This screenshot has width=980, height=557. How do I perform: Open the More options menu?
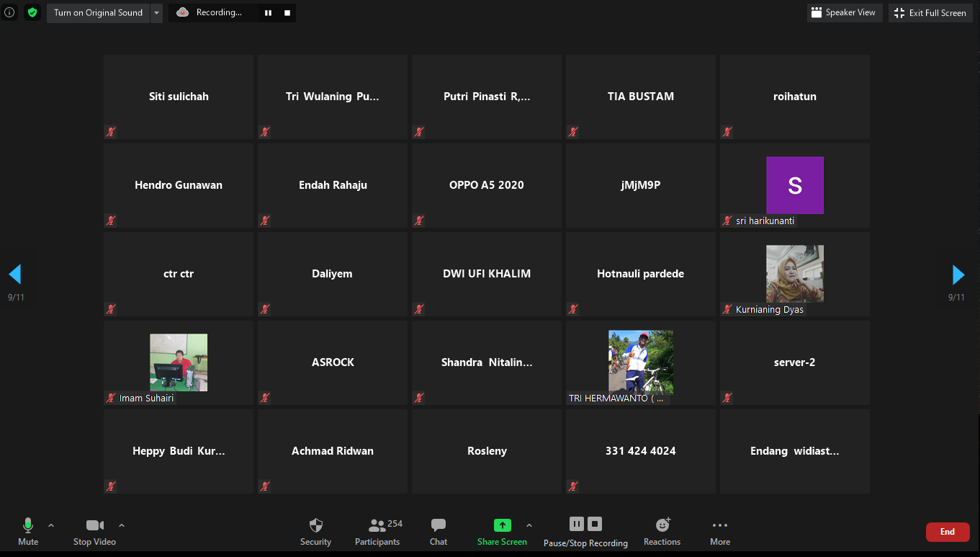pos(719,532)
